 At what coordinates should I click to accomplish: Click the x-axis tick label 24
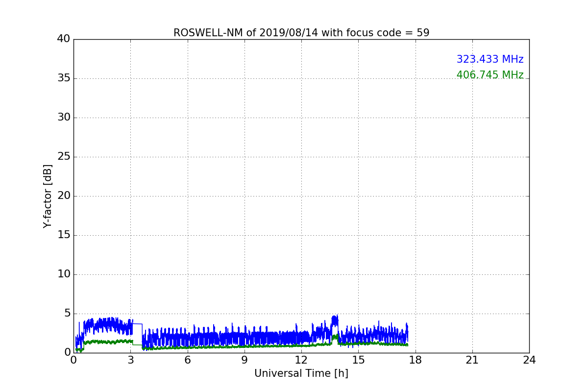point(529,360)
